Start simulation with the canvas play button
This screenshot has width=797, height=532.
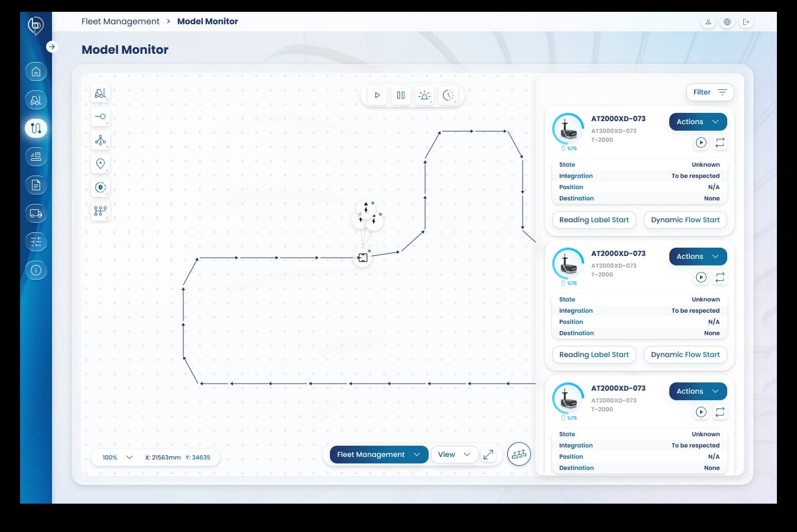377,95
